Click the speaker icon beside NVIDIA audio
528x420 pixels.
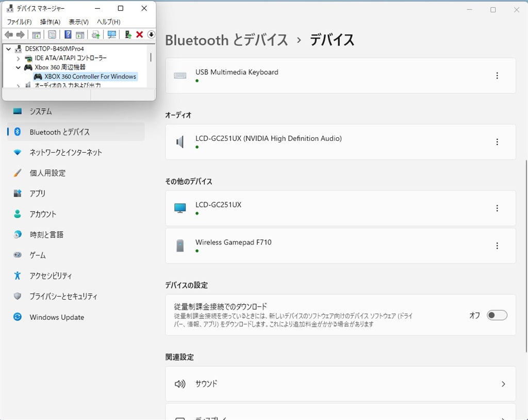click(180, 142)
